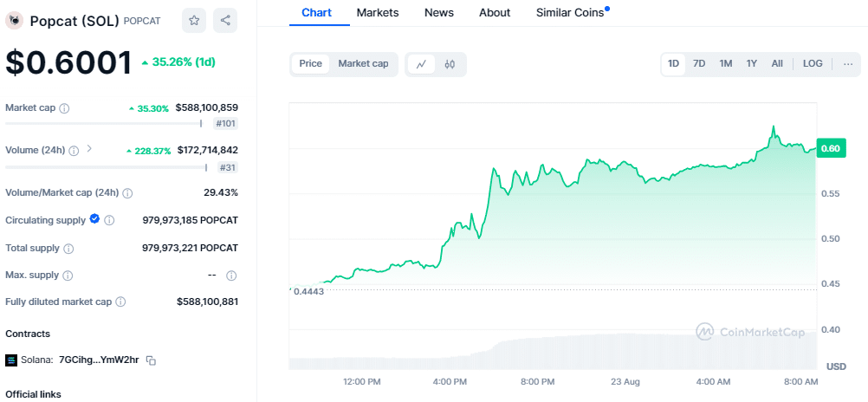Open the share icon button

pos(225,21)
